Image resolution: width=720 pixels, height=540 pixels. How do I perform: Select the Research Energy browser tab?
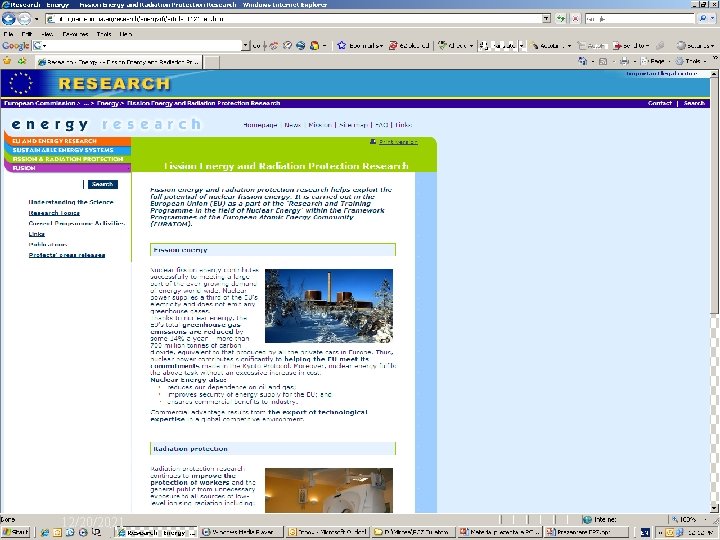pos(119,62)
